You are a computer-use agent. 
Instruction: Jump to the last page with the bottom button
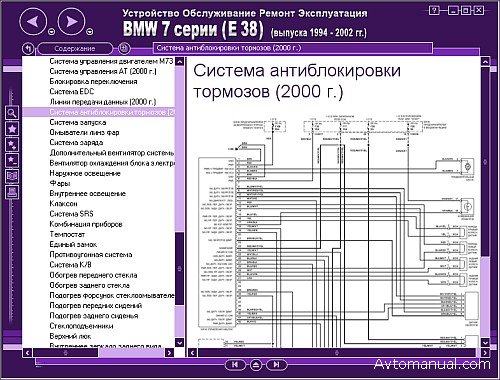(x=276, y=365)
